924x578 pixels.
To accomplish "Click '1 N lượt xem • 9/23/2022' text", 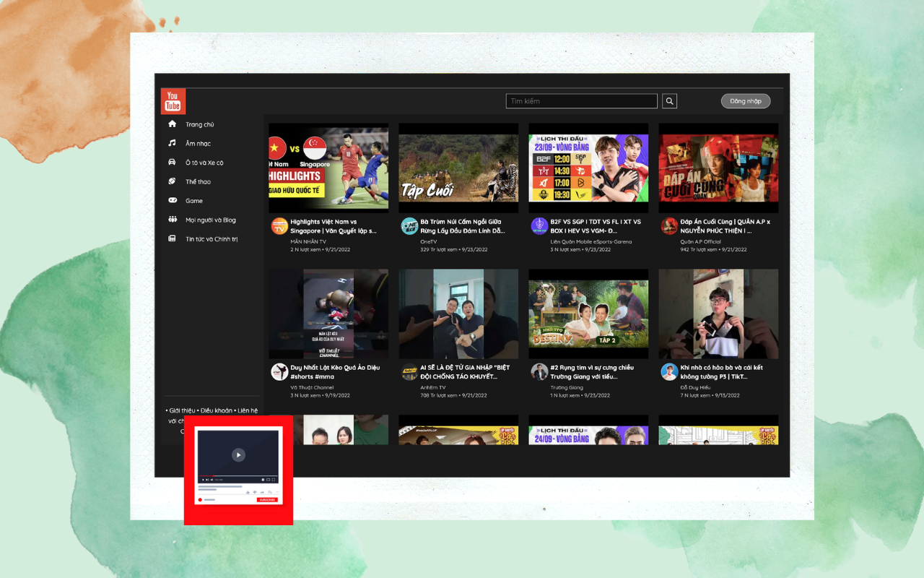I will [x=581, y=396].
